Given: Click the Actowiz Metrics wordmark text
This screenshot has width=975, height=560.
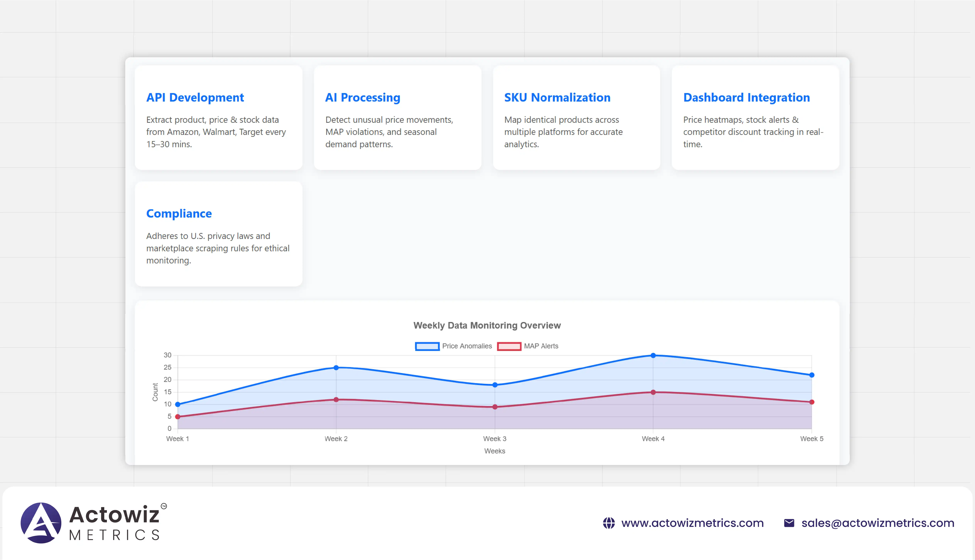Looking at the screenshot, I should point(115,523).
